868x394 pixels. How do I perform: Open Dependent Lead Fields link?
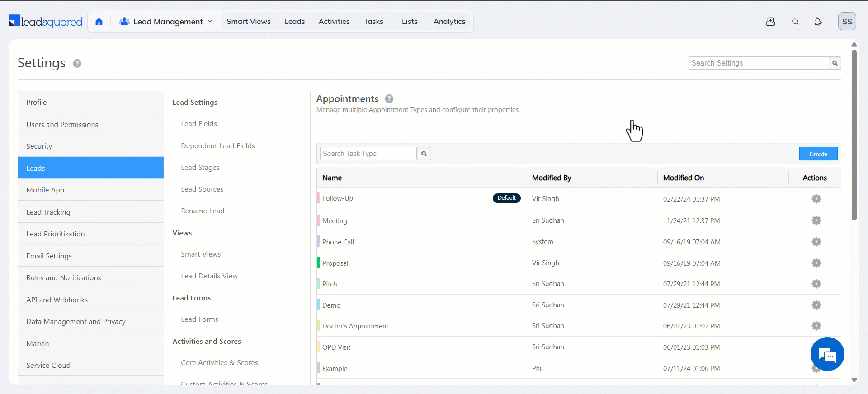218,145
